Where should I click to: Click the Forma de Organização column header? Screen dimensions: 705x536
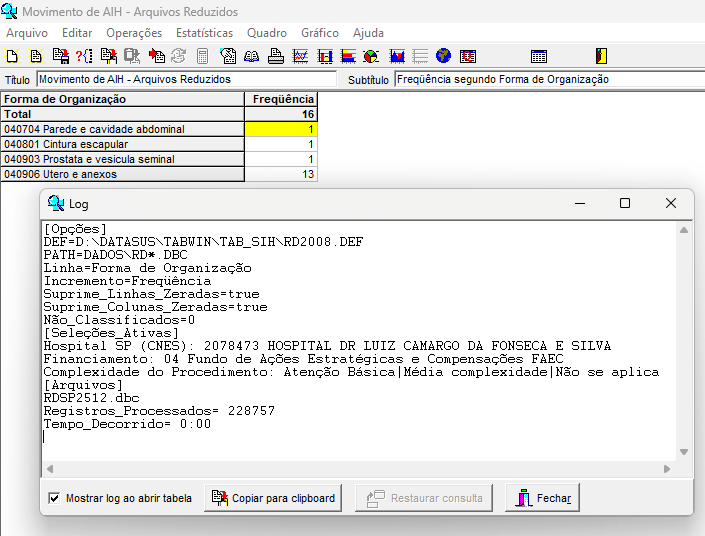tap(122, 99)
